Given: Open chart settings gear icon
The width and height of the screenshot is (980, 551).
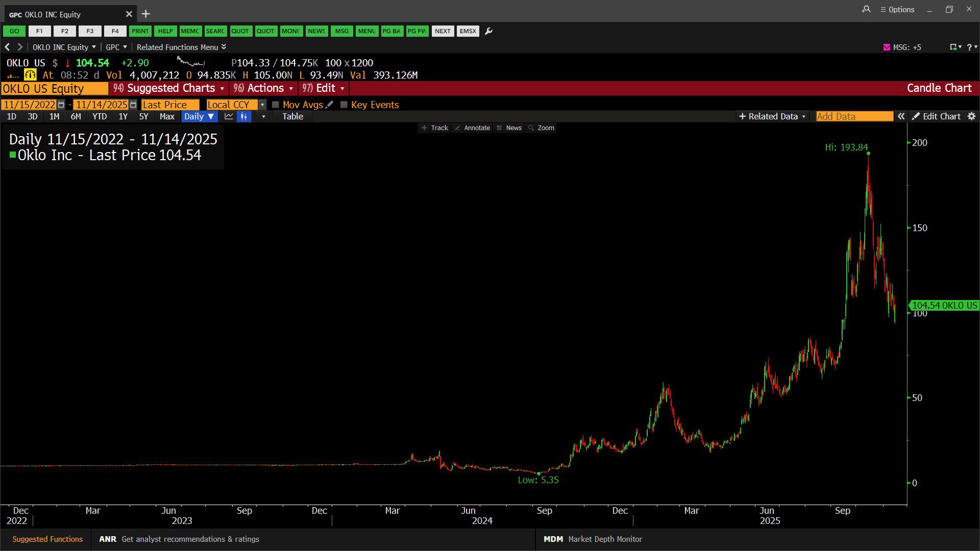Looking at the screenshot, I should [971, 116].
